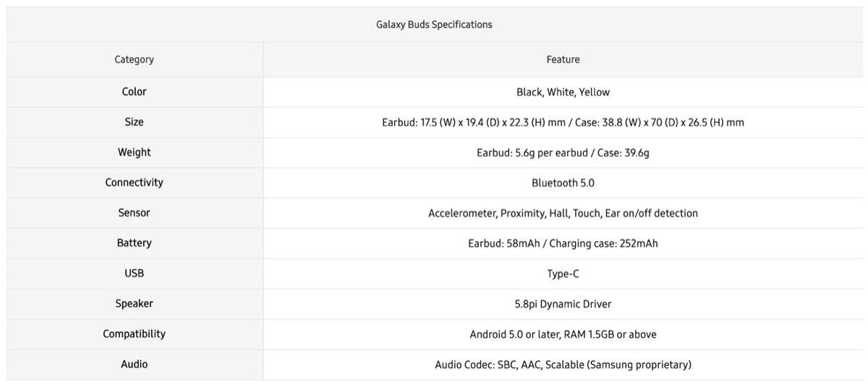The width and height of the screenshot is (868, 387).
Task: Select the Audio Codec feature cell
Action: (563, 365)
